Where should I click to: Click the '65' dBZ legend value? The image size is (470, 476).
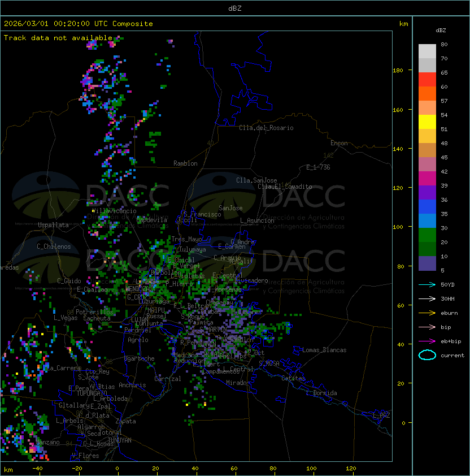[444, 72]
